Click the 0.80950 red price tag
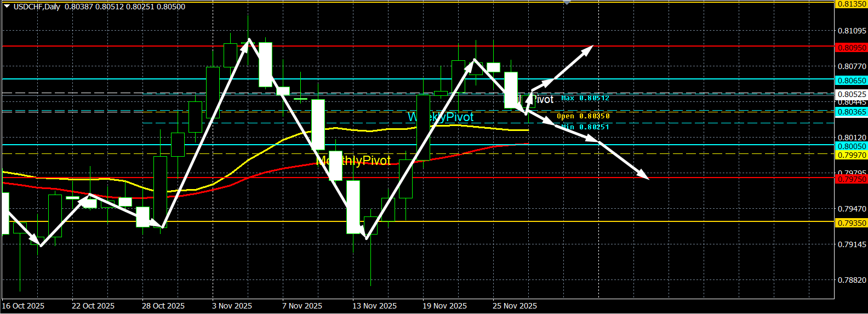 851,48
